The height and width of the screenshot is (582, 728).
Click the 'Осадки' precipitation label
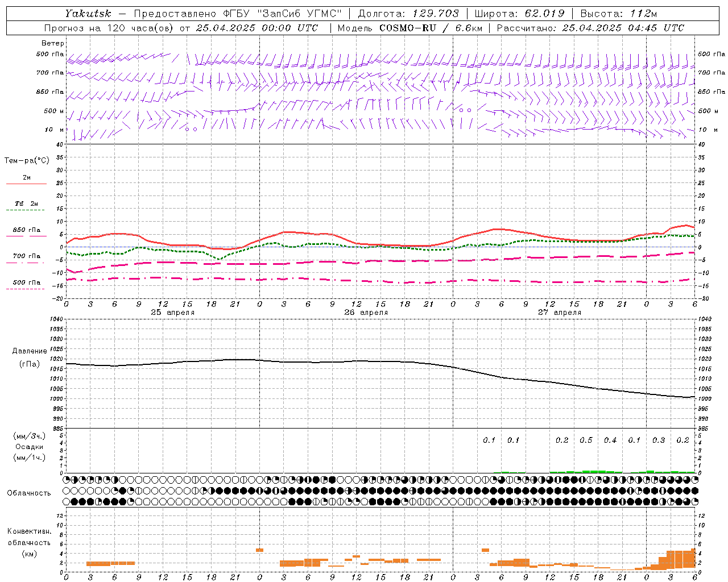[x=30, y=447]
